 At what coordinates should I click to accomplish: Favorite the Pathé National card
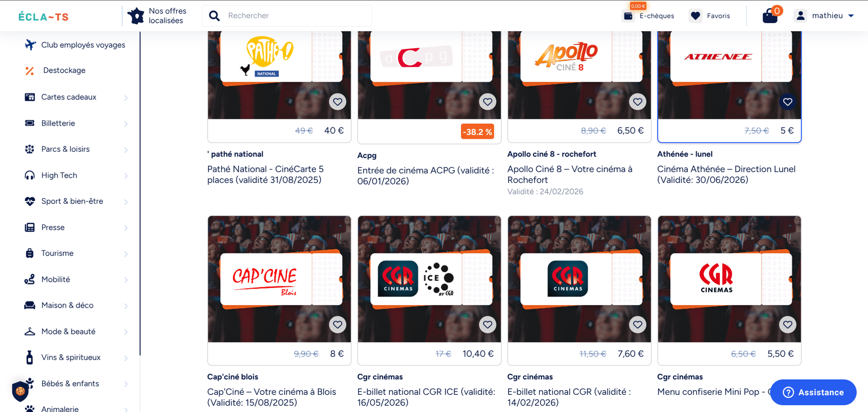pos(338,102)
